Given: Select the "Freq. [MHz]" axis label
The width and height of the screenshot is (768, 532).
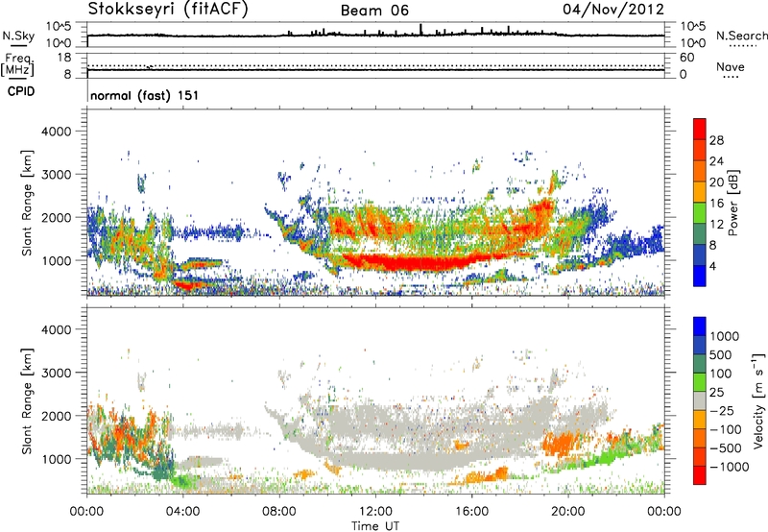Looking at the screenshot, I should tap(17, 65).
